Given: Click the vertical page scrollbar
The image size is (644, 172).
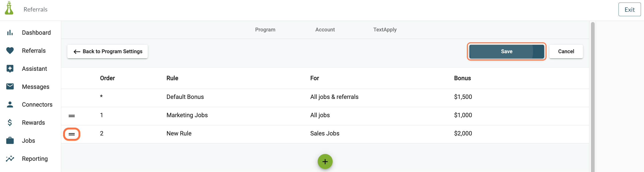Looking at the screenshot, I should pyautogui.click(x=593, y=97).
